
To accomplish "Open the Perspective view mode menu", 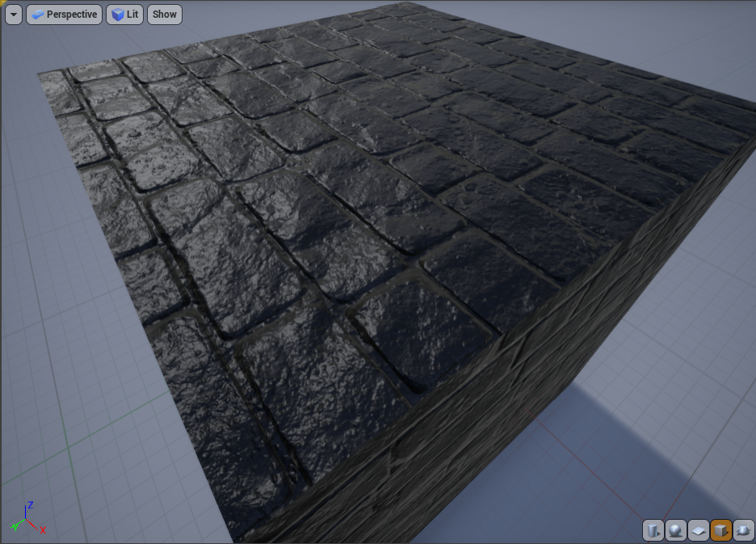I will [64, 15].
